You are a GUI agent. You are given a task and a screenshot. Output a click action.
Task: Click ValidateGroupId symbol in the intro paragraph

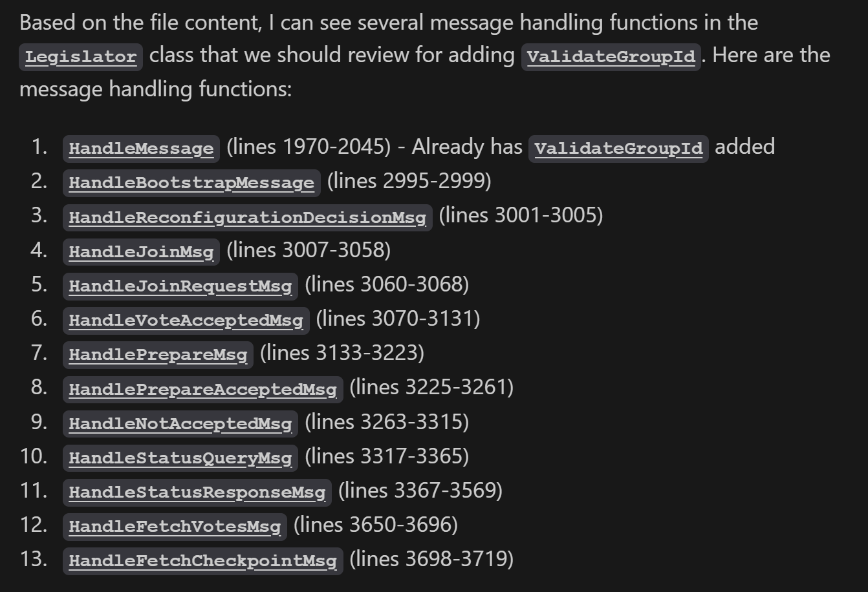pyautogui.click(x=611, y=57)
